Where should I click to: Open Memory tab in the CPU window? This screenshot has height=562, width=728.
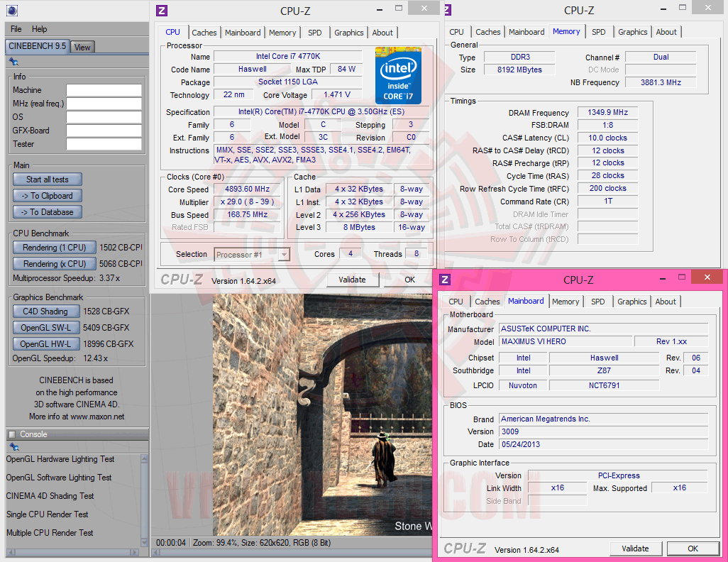282,33
